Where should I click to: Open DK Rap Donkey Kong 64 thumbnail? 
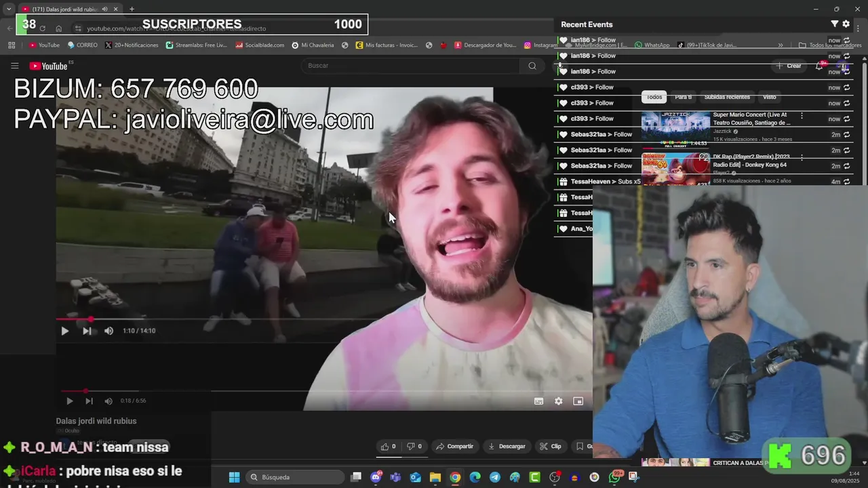(x=675, y=169)
